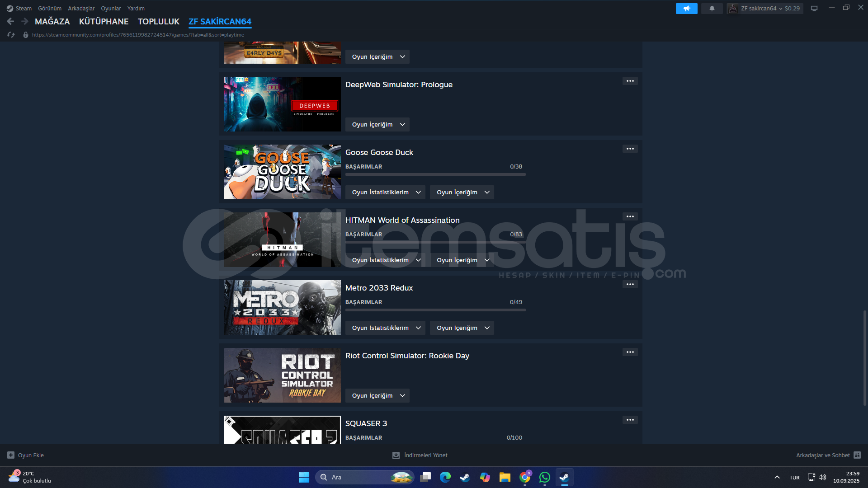Expand Oyun İstatistiklerim for Metro 2033 Redux
This screenshot has height=488, width=868.
(385, 328)
